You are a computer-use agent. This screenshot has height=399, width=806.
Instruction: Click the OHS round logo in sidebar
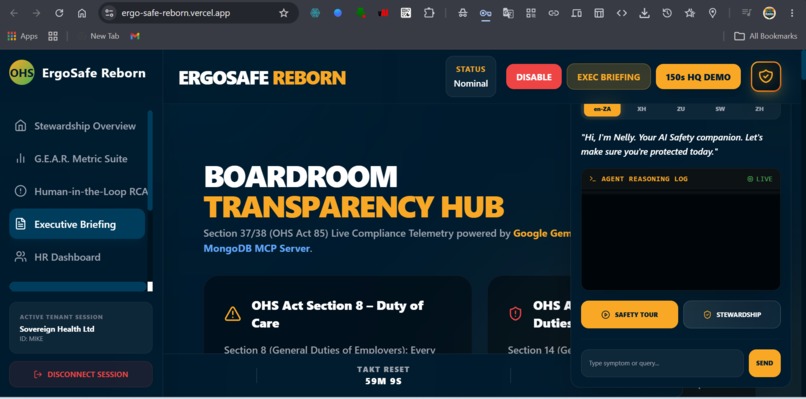tap(22, 72)
